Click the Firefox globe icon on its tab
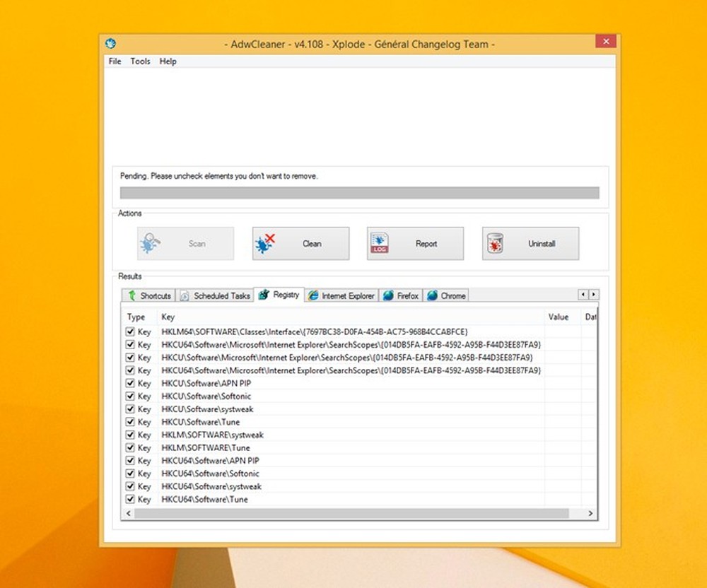 point(389,295)
